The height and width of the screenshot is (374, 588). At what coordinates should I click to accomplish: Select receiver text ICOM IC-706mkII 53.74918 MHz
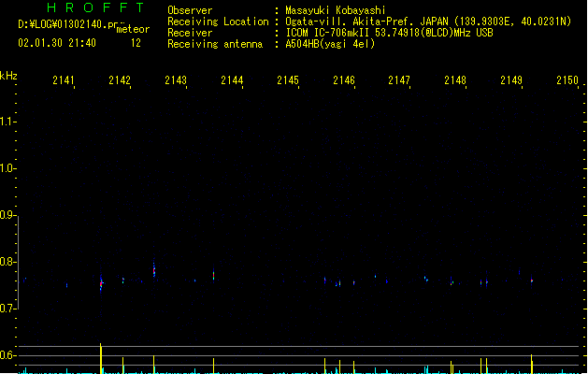point(389,33)
